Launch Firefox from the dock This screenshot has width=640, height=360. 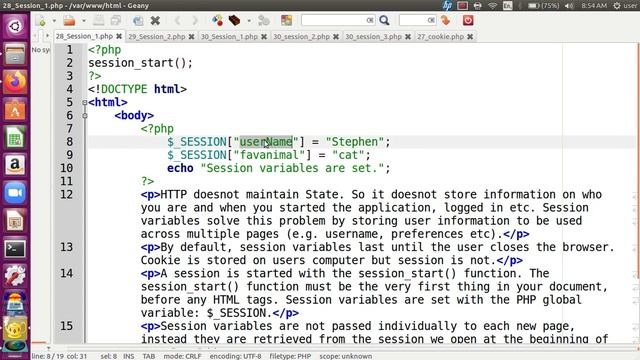15,82
